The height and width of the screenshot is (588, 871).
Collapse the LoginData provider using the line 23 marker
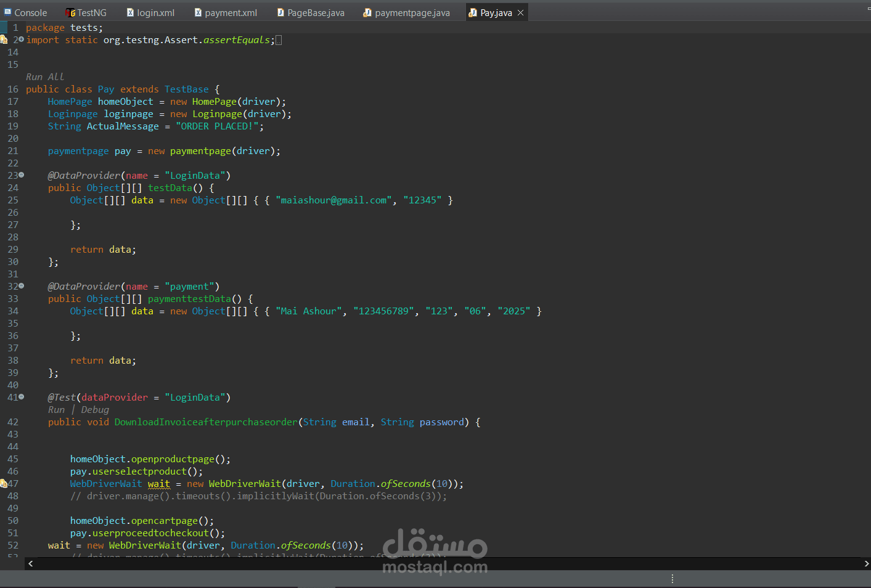21,175
